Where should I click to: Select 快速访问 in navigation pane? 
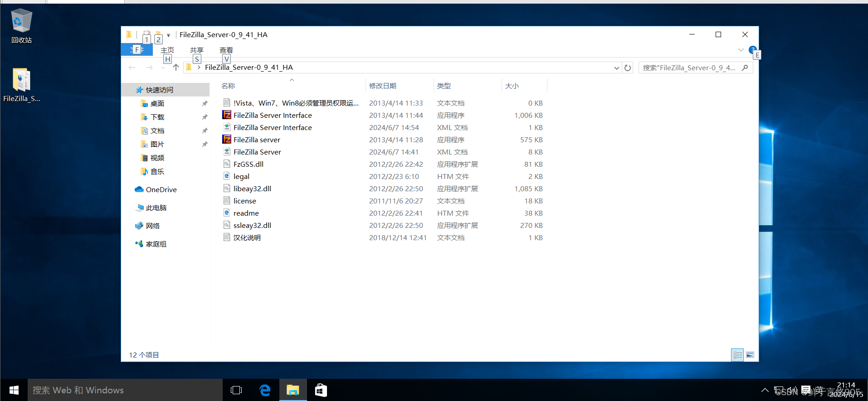pyautogui.click(x=160, y=90)
